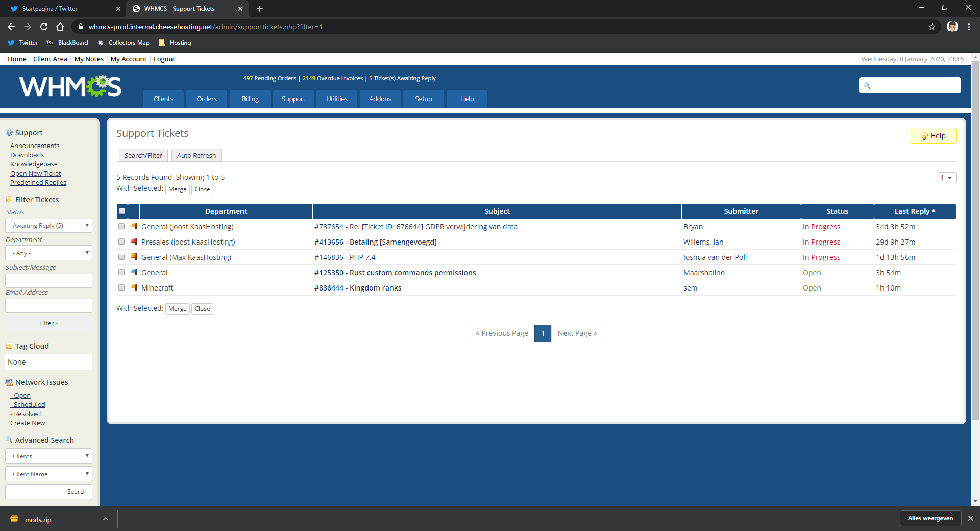
Task: Tick the select-all tickets checkbox in header
Action: point(122,211)
